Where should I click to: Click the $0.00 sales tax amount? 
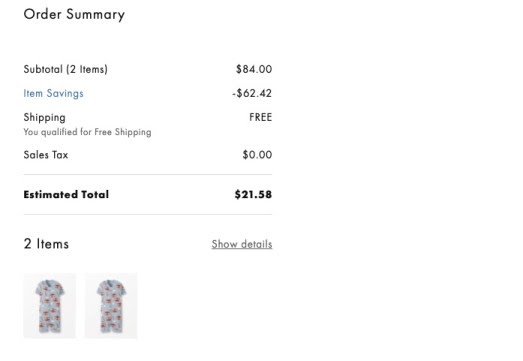point(257,155)
